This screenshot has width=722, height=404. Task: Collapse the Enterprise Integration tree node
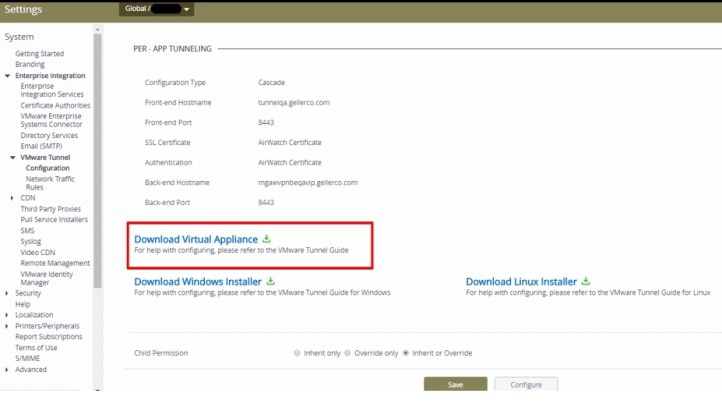(7, 76)
